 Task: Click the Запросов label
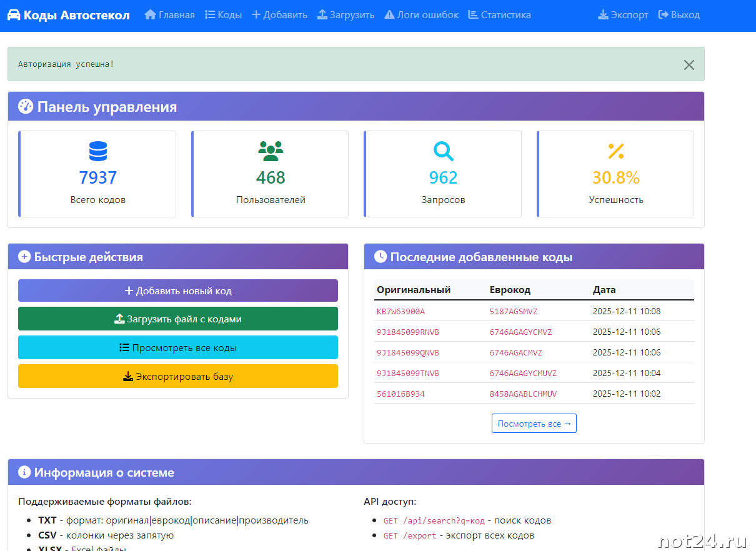tap(443, 200)
